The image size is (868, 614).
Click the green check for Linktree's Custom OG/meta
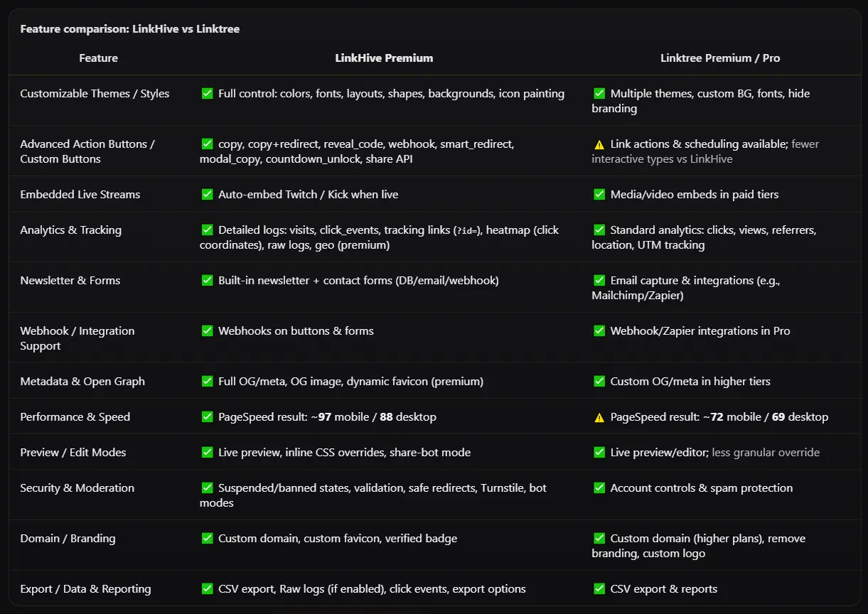pos(599,381)
